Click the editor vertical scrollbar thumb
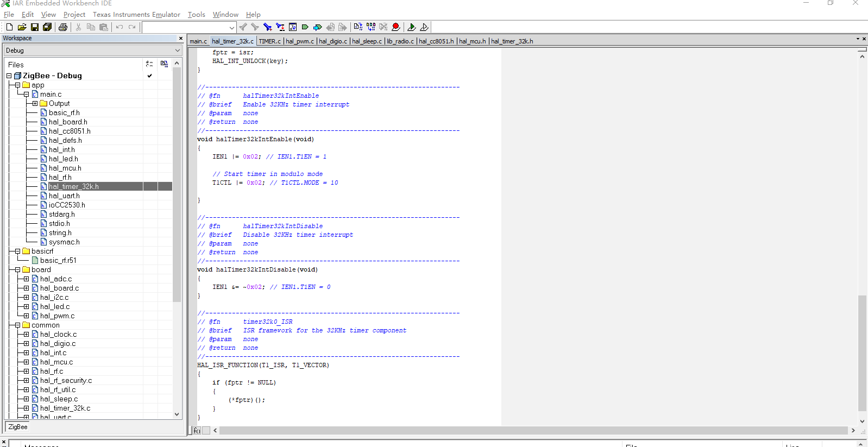Screen dimensions: 868x447 pyautogui.click(x=862, y=353)
